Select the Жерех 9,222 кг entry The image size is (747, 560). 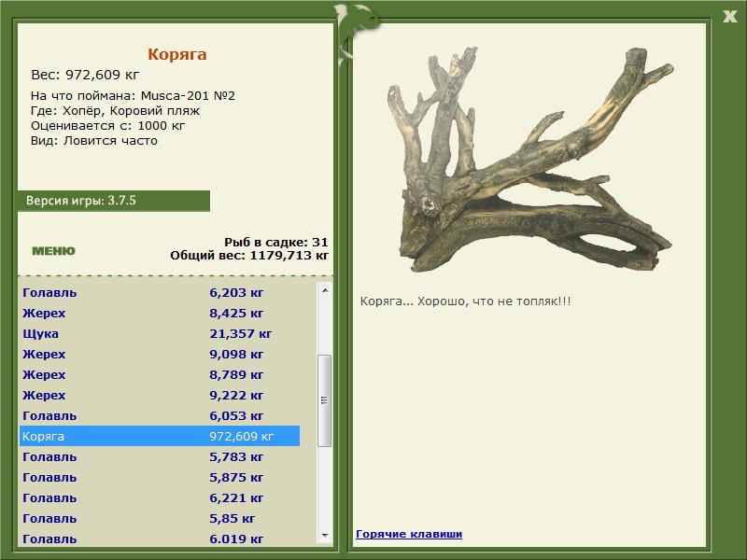click(159, 395)
